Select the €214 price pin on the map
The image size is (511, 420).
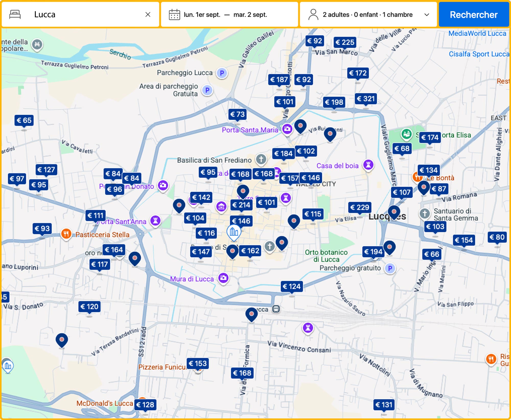(242, 204)
